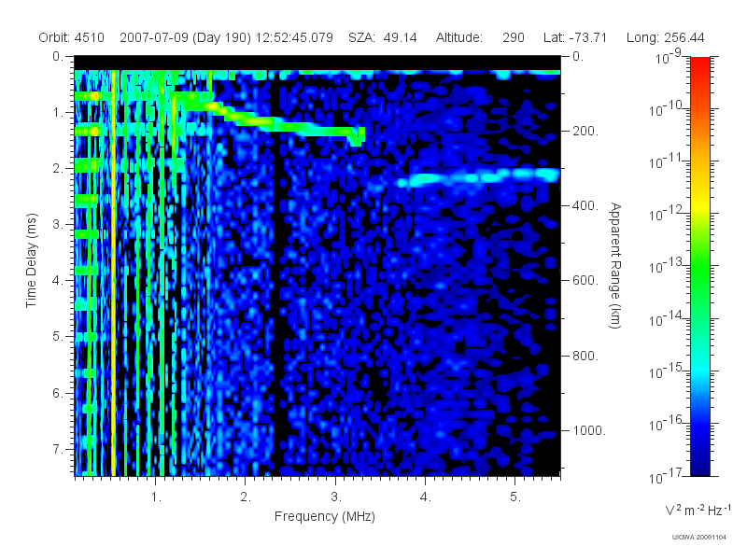Click the bright yellow vertical line near 0.5 MHz
Viewport: 747px width, 560px height.
point(113,272)
